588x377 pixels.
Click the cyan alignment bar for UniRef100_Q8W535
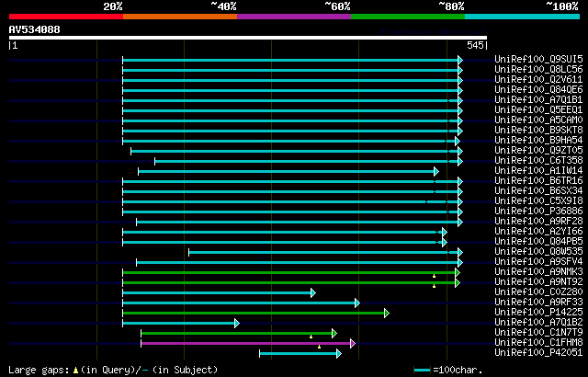pos(323,253)
